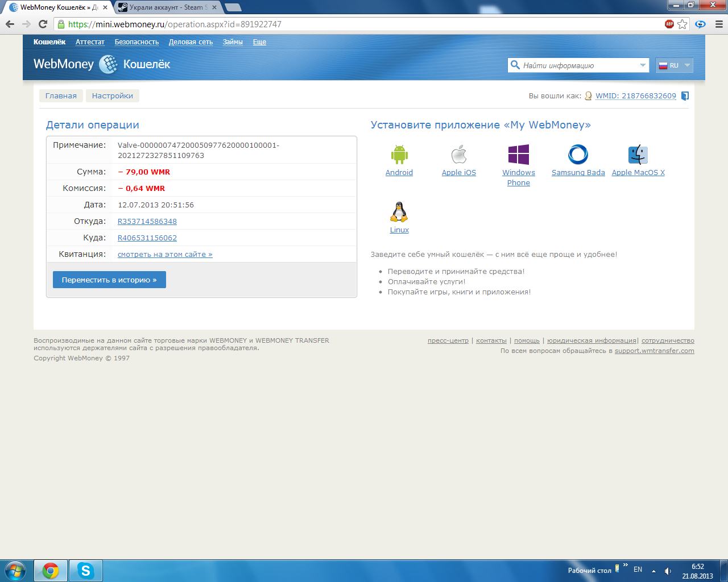Open destination wallet R406531156062 link
The image size is (728, 582).
click(147, 238)
